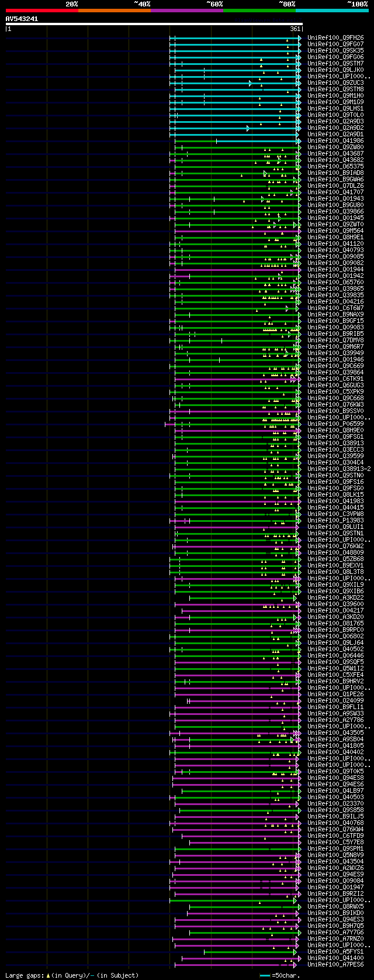Screen dimensions: 374x980
Task: Click hit label UniRef100_Q8RWX5
Action: point(335,906)
